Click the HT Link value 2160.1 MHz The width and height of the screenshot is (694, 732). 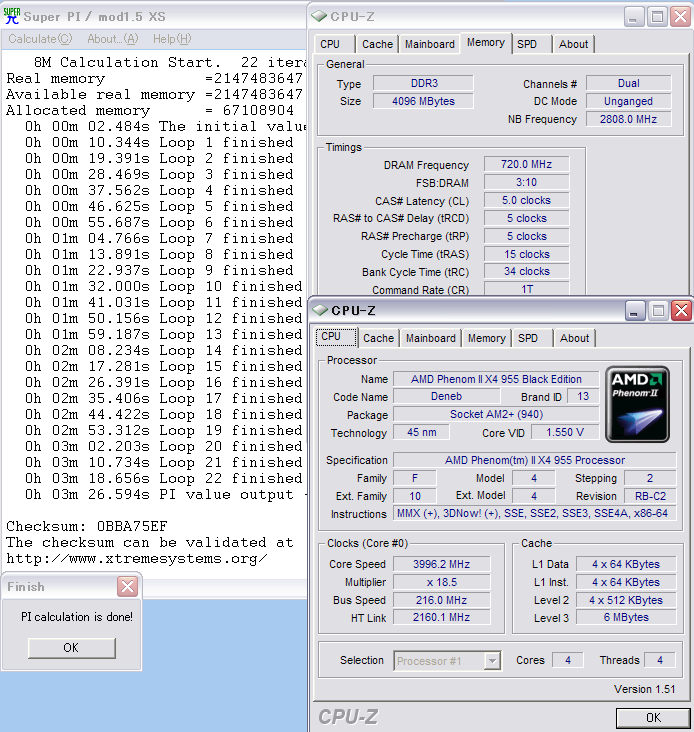coord(442,617)
